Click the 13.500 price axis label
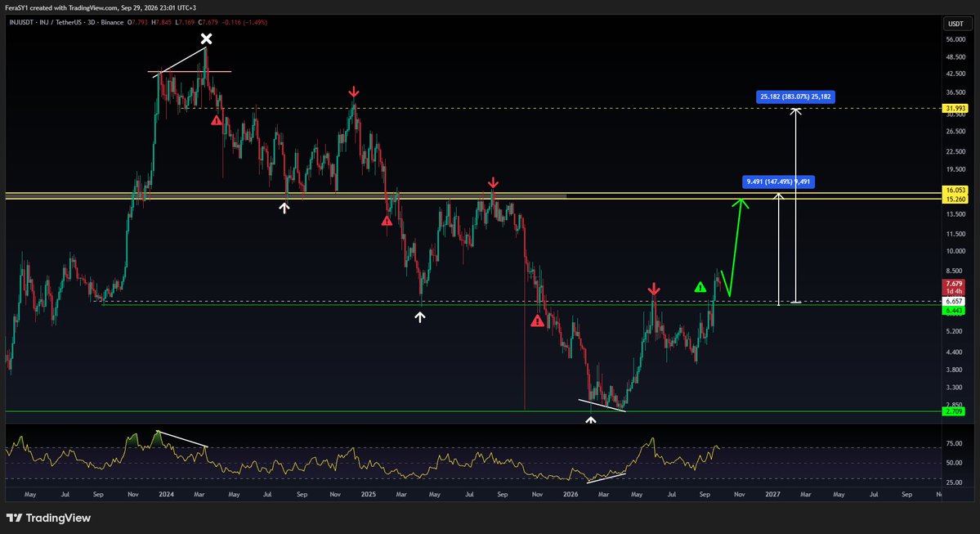 click(x=955, y=214)
